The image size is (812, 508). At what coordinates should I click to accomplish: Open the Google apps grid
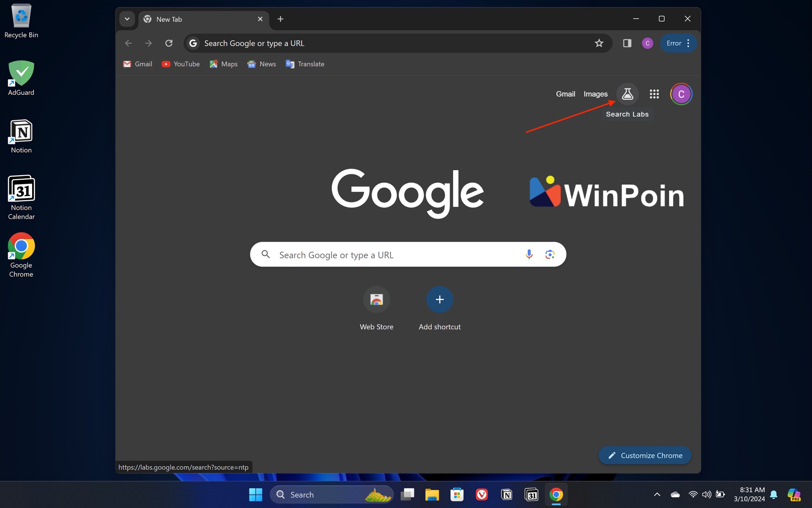654,94
